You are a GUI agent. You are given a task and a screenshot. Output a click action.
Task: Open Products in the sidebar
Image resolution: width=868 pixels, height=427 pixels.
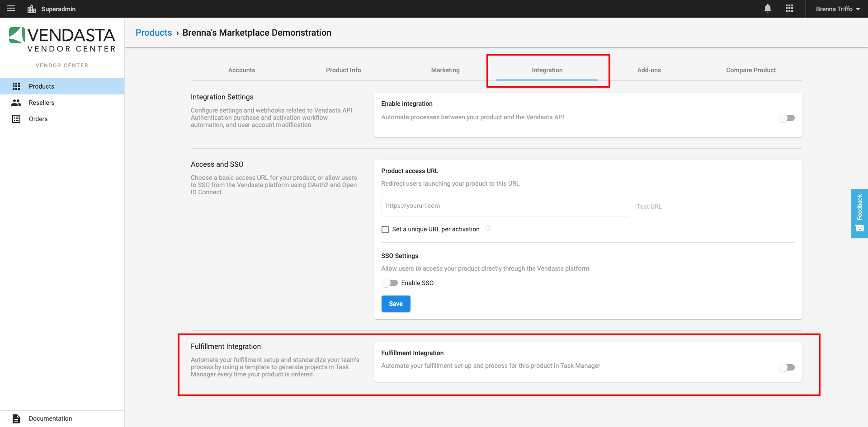(62, 86)
